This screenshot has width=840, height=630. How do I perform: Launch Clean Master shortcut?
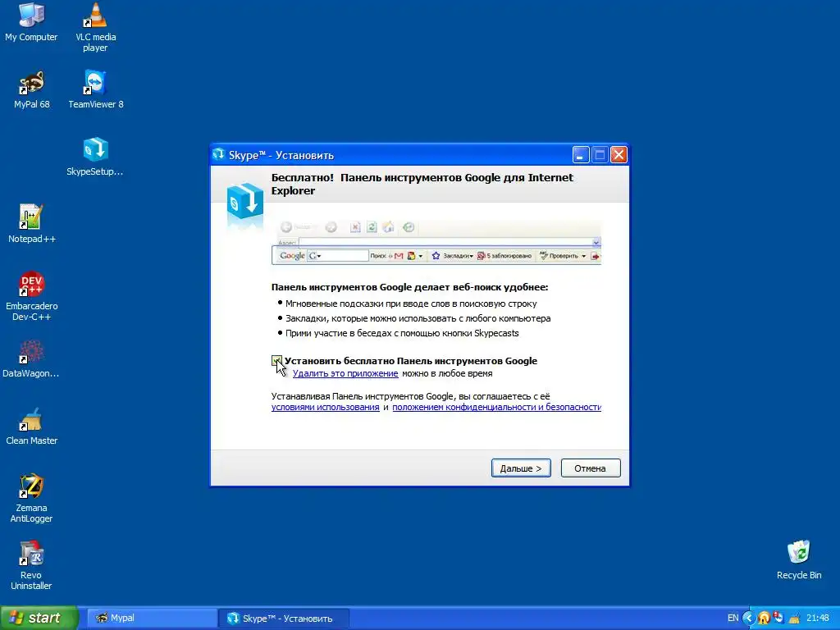coord(31,426)
